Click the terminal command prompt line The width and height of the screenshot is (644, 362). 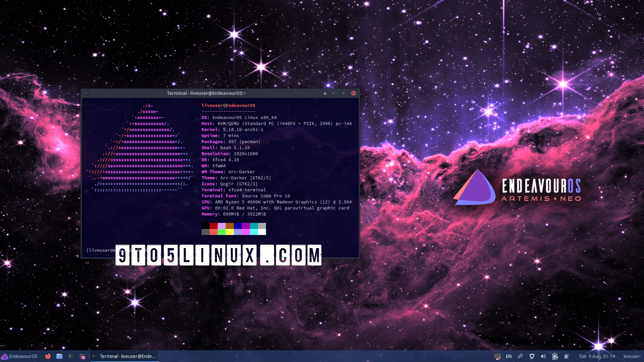(x=101, y=250)
